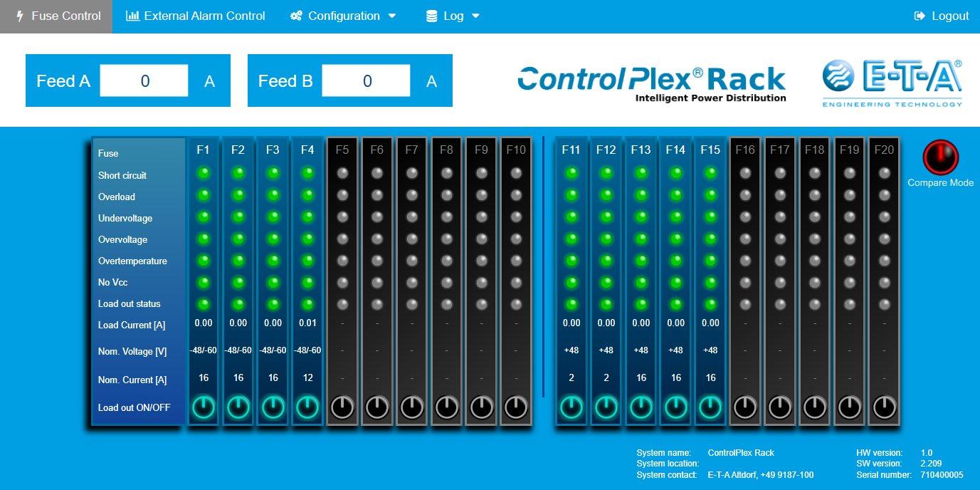The height and width of the screenshot is (490, 980).
Task: Click F11 Overload green LED
Action: (571, 194)
